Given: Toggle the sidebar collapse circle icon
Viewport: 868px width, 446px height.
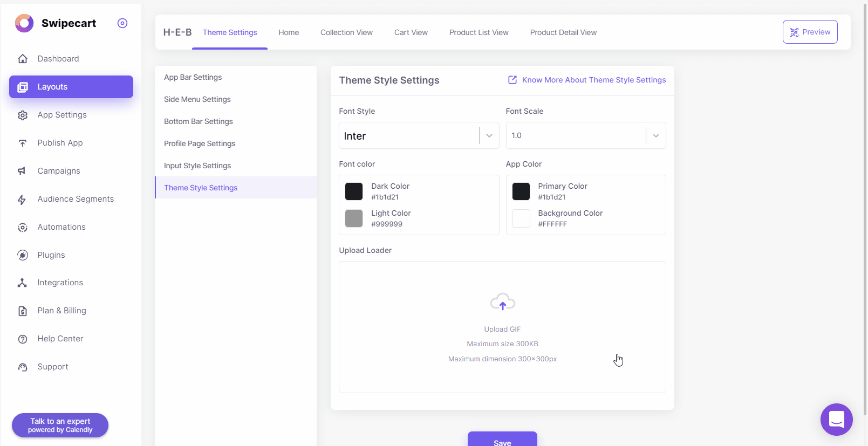Looking at the screenshot, I should pos(122,23).
